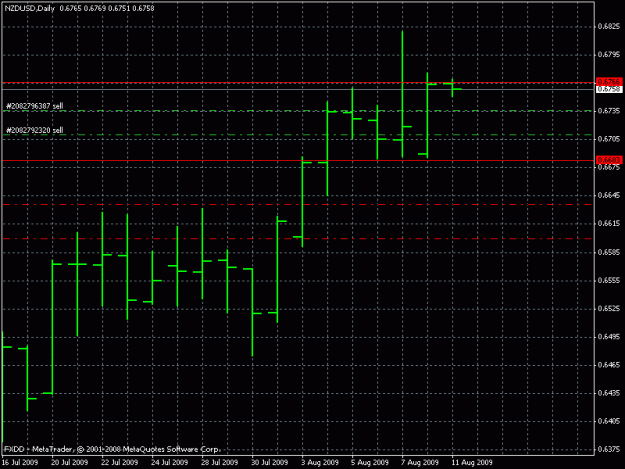Click the 28 Jul 2009 date label

(219, 462)
